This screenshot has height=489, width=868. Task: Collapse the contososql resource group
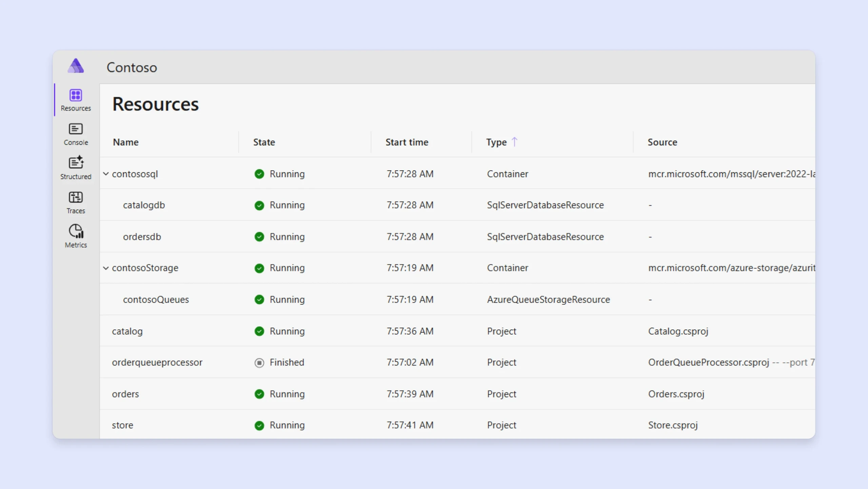pos(106,174)
